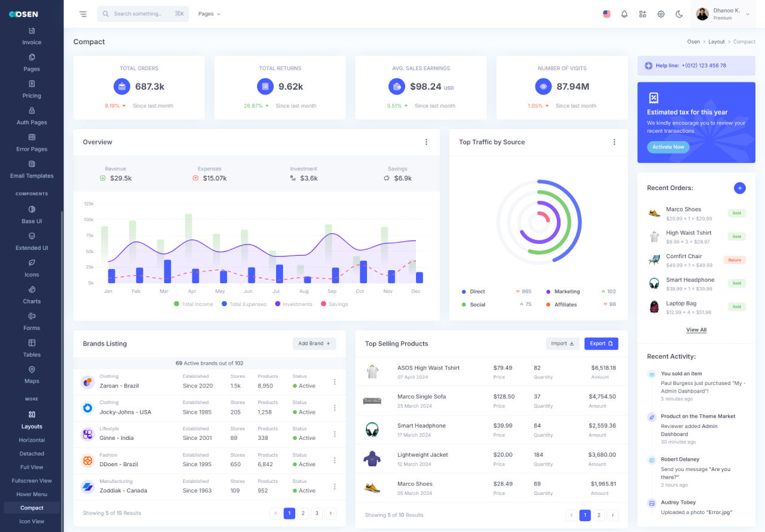Image resolution: width=765 pixels, height=532 pixels.
Task: Click the Osen breadcrumb link
Action: [693, 42]
